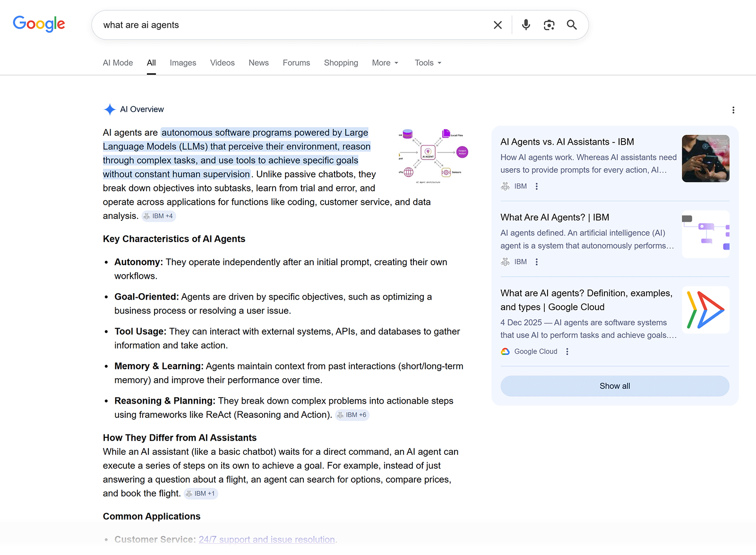
Task: Clear the search query with the X icon
Action: coord(498,25)
